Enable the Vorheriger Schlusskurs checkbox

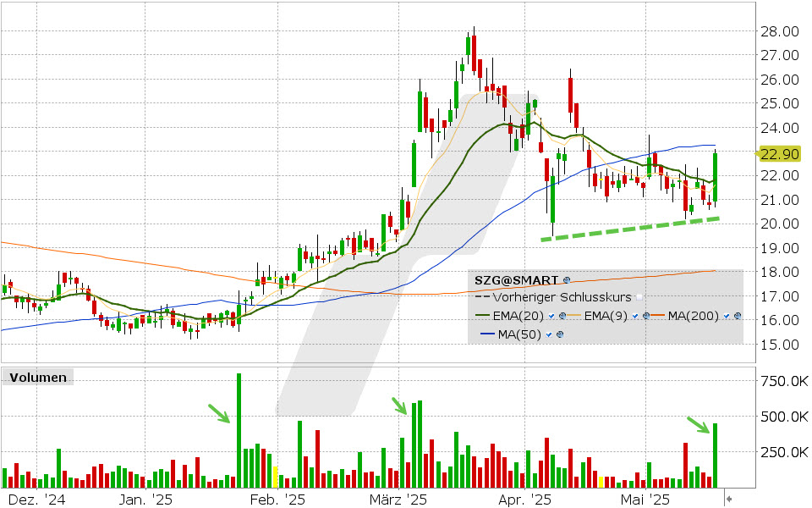pyautogui.click(x=639, y=297)
